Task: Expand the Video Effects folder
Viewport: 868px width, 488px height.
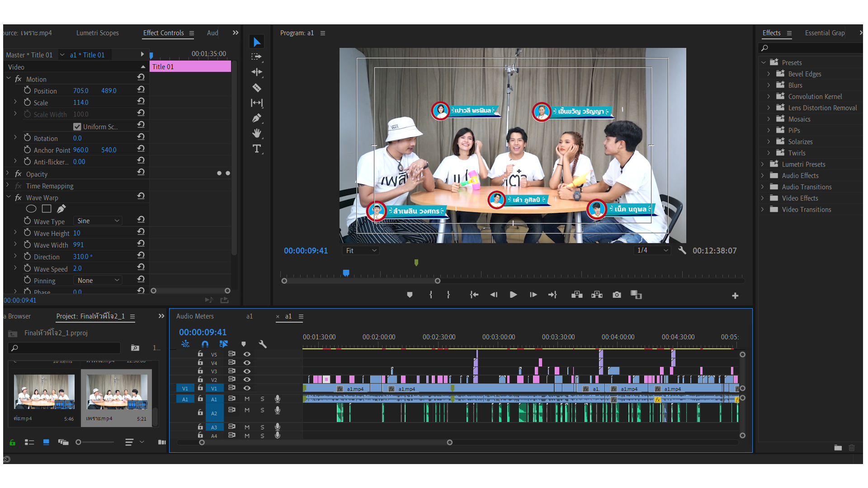Action: click(x=763, y=198)
